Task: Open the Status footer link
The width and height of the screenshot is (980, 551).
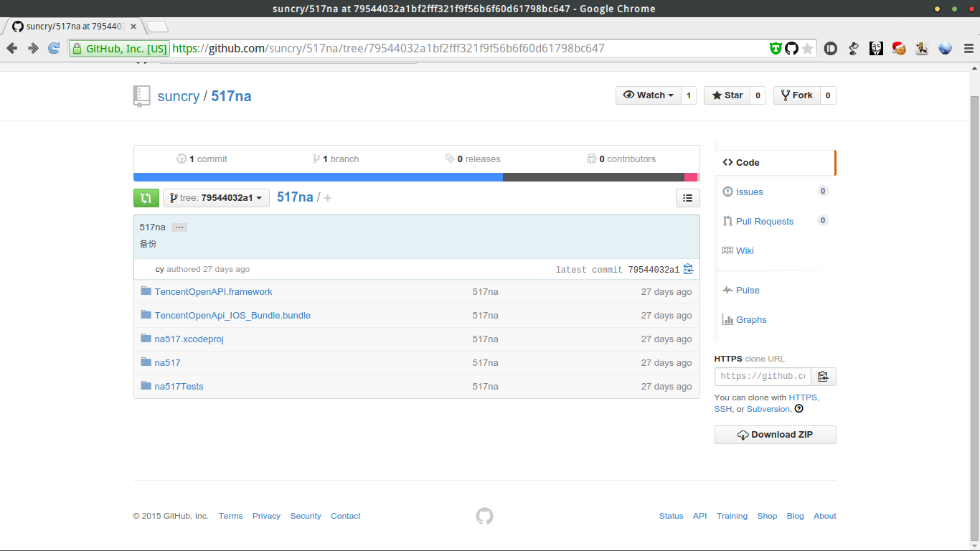Action: point(672,516)
